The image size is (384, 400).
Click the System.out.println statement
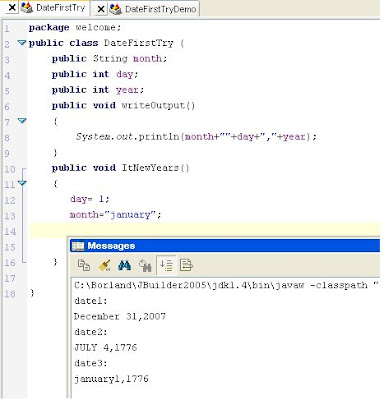196,137
